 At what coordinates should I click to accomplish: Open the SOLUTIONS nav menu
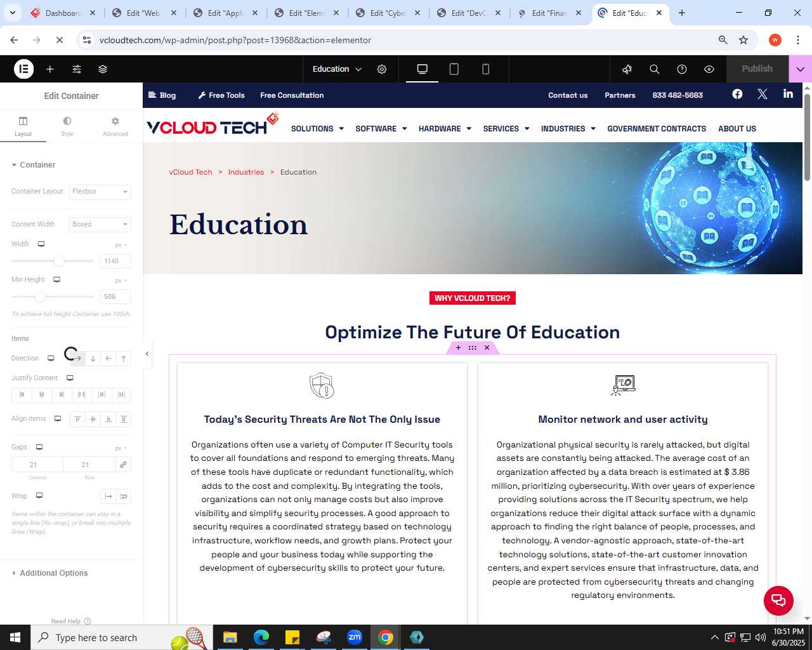click(317, 129)
